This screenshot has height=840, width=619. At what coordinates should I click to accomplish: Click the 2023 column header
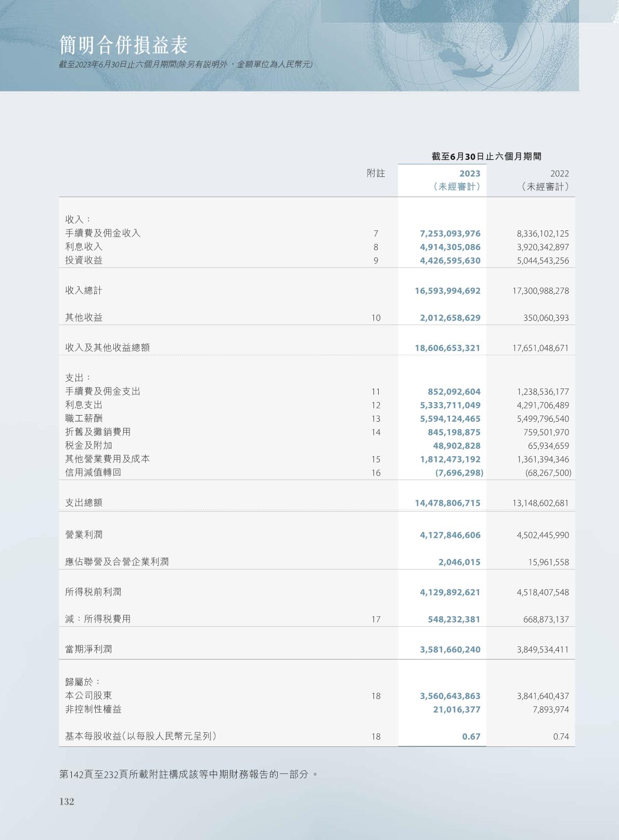(x=470, y=174)
